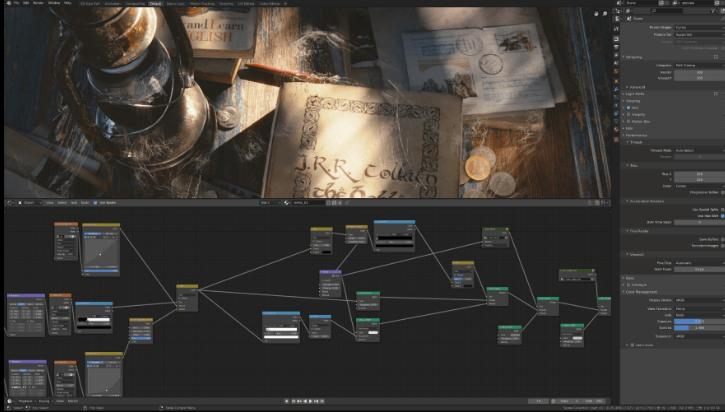Disable Use Hair BVH
725x412 pixels.
[x=723, y=216]
